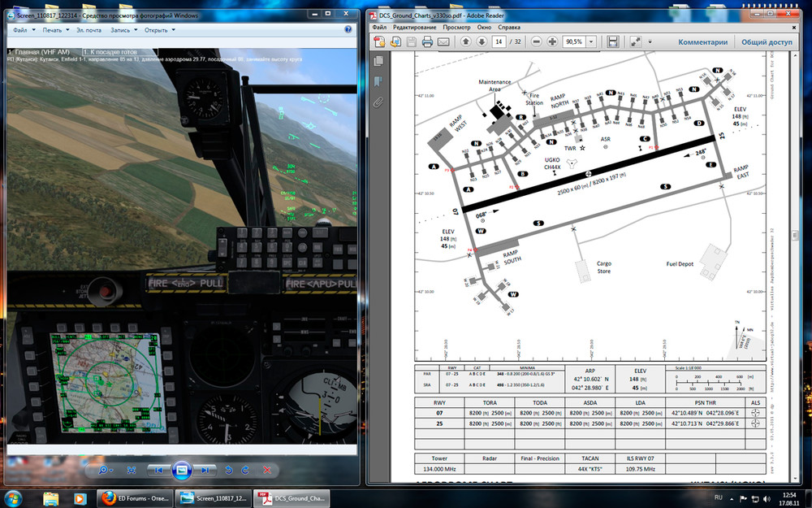Go to previous page with up arrow
The width and height of the screenshot is (812, 508).
(465, 41)
